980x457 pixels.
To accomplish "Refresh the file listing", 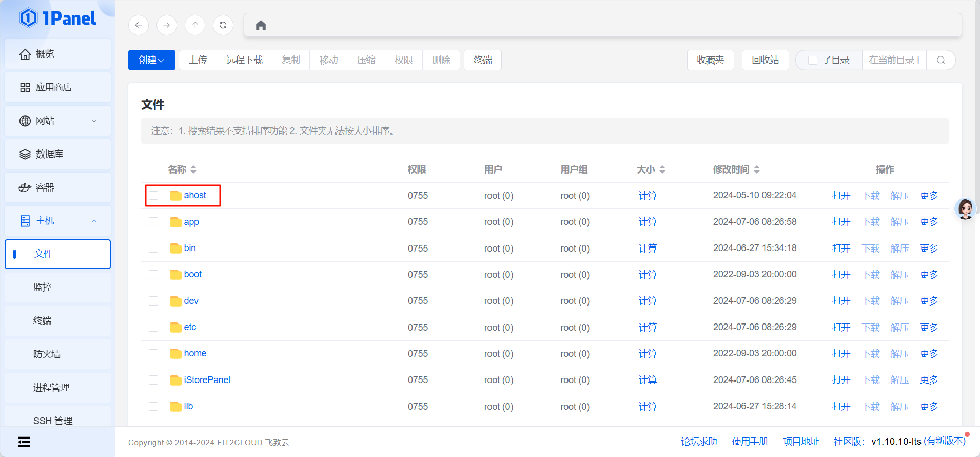I will 223,25.
